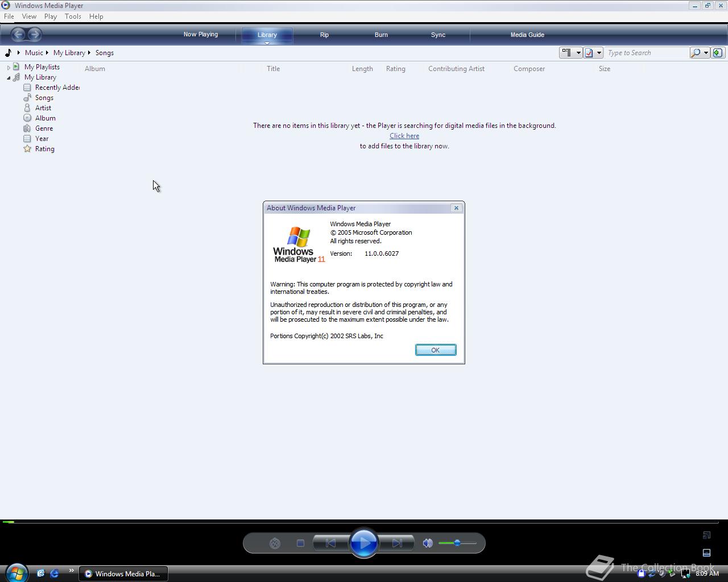Image resolution: width=728 pixels, height=582 pixels.
Task: Click the Genre icon in tree
Action: 27,128
